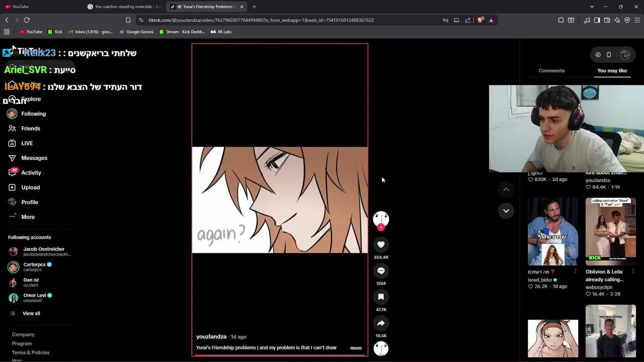Screen dimensions: 644x362
Task: Open the Brave VPN shield icon
Action: pos(627,20)
